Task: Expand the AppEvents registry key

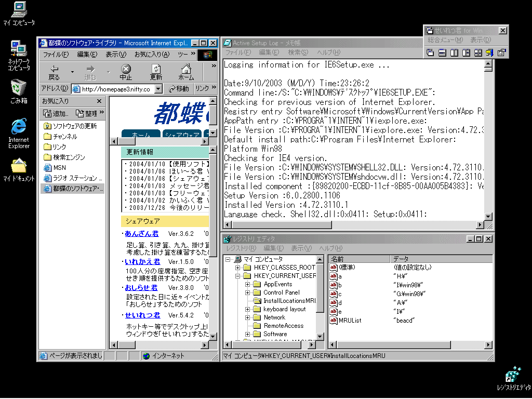Action: point(248,284)
